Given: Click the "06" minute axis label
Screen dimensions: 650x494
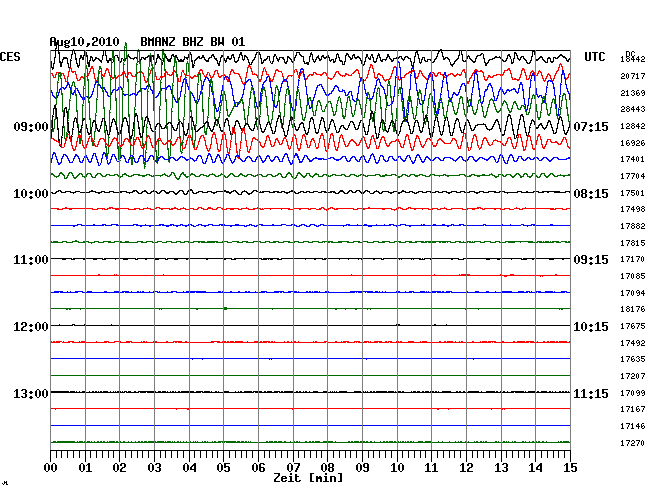Looking at the screenshot, I should point(258,468).
